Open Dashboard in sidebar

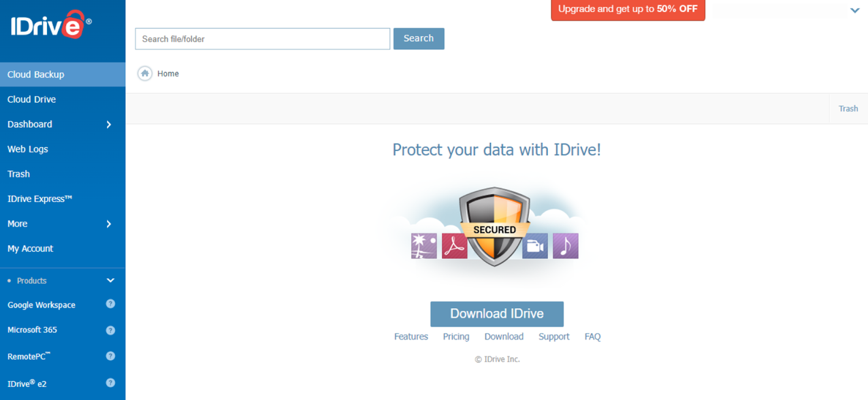pyautogui.click(x=30, y=124)
